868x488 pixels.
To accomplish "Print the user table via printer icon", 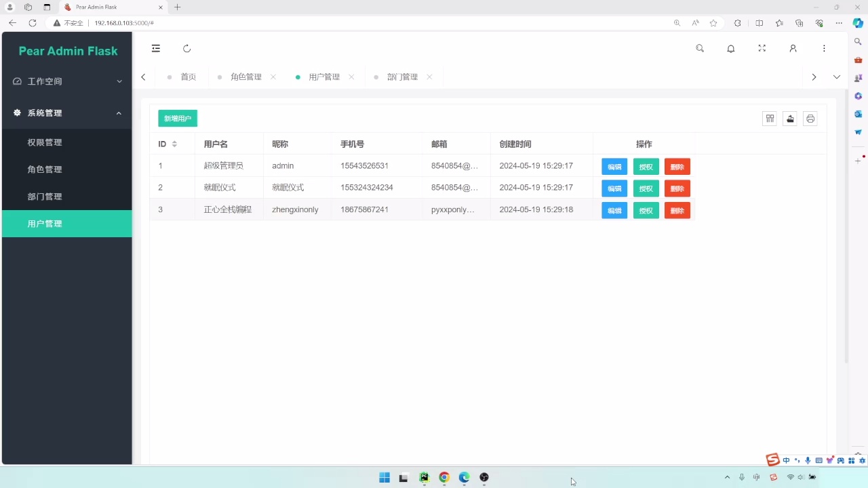I will pos(810,119).
